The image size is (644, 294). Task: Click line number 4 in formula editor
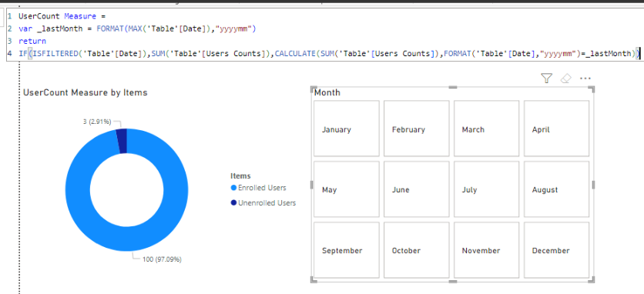9,53
